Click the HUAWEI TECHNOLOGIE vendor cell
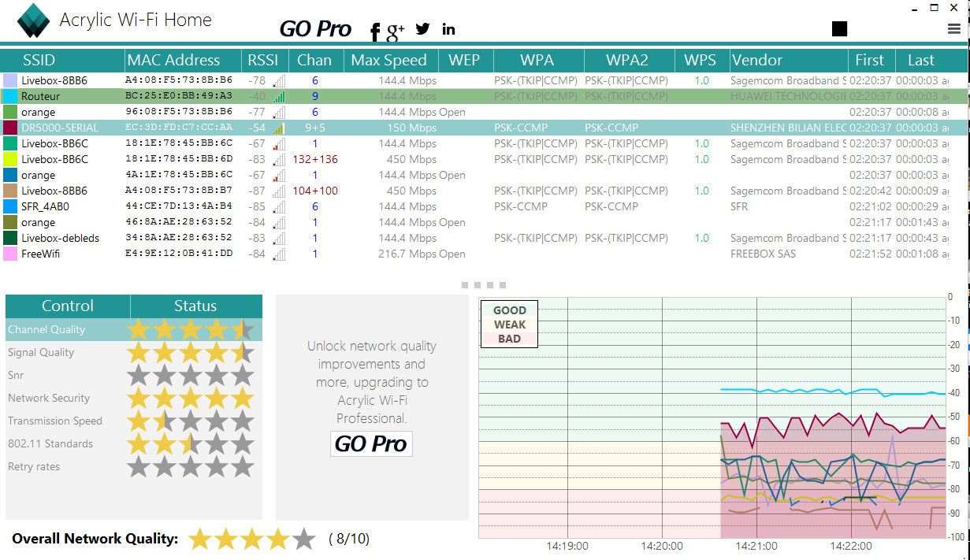 click(x=788, y=97)
